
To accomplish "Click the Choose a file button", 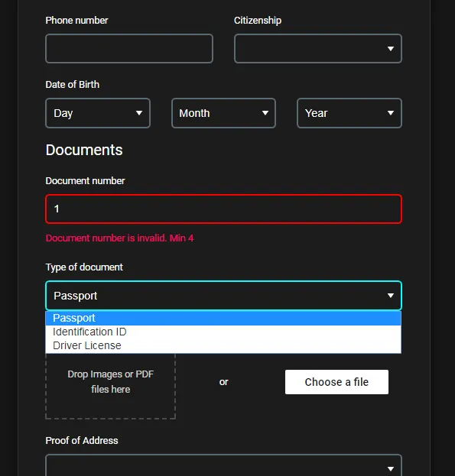I will (x=336, y=382).
